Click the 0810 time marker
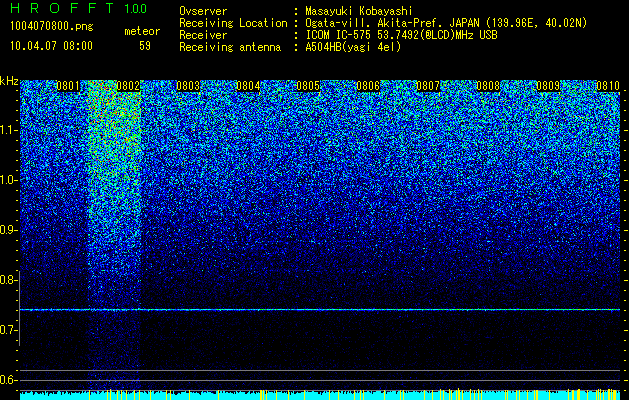 [608, 86]
